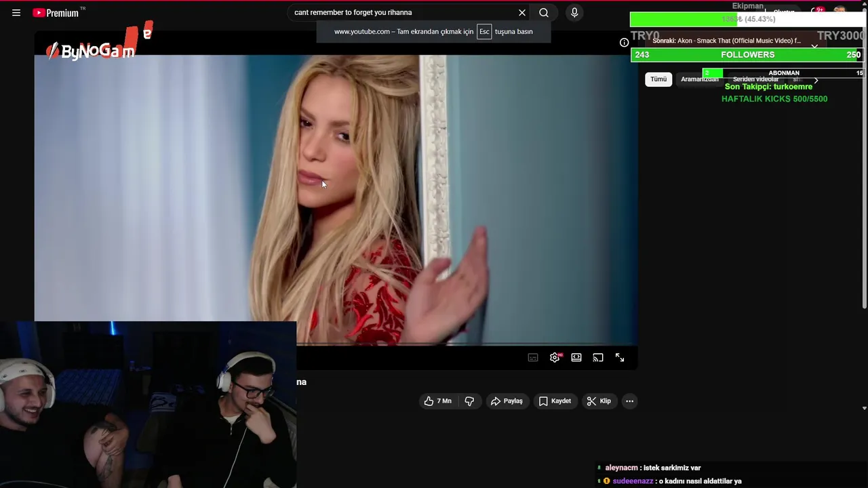Show more filter chips with right chevron
Screen dimensions: 868x488
[816, 80]
